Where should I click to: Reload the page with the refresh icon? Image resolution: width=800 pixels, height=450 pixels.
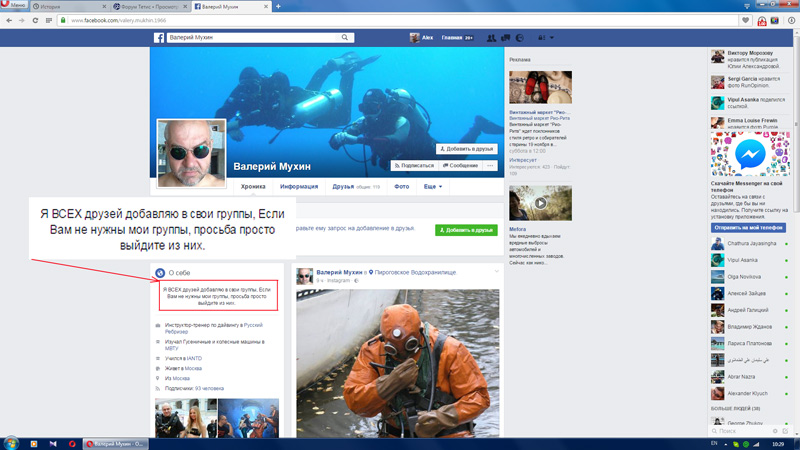tap(35, 20)
